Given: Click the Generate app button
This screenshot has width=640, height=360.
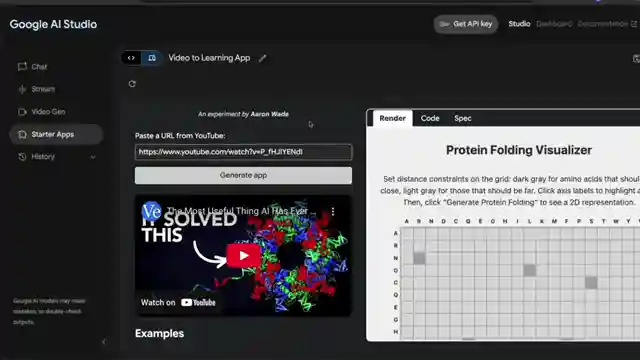Looking at the screenshot, I should [x=243, y=175].
